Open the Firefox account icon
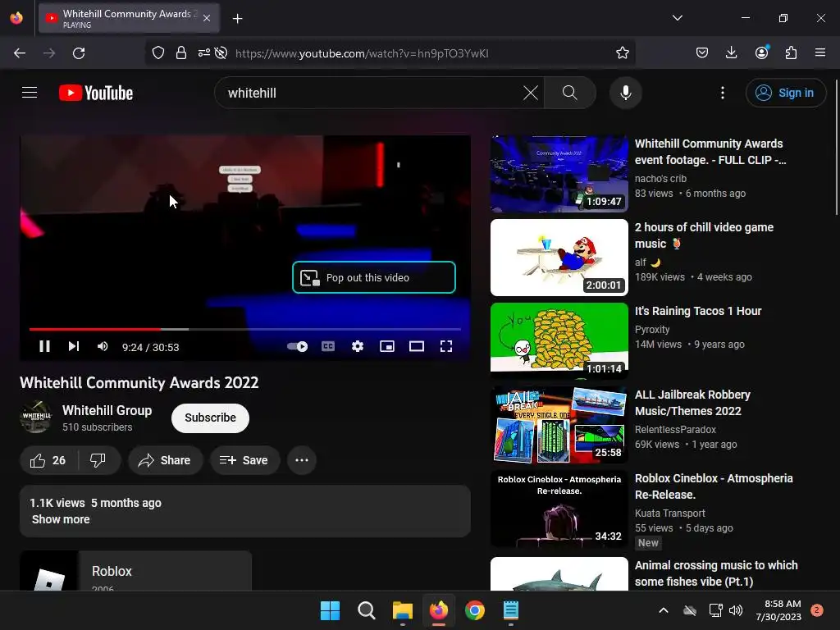Screen dimensions: 840x630 click(761, 52)
